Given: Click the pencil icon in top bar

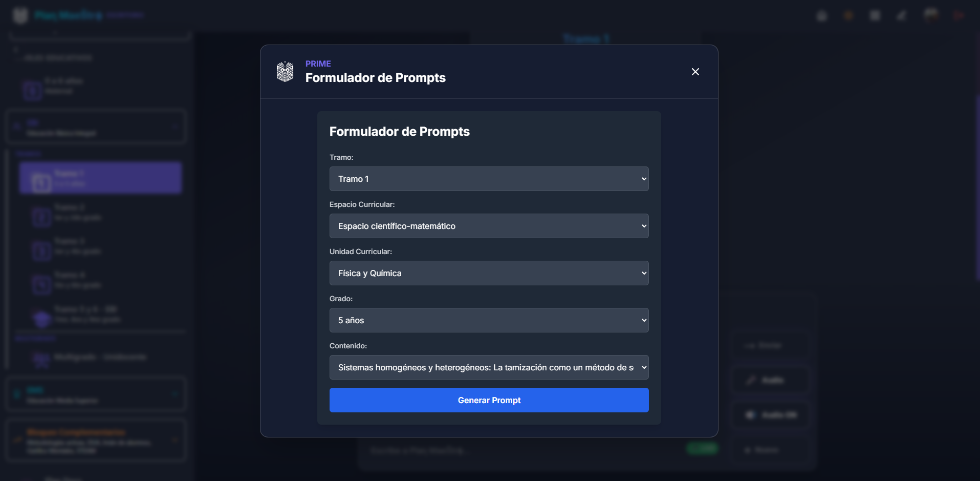Looking at the screenshot, I should 902,16.
